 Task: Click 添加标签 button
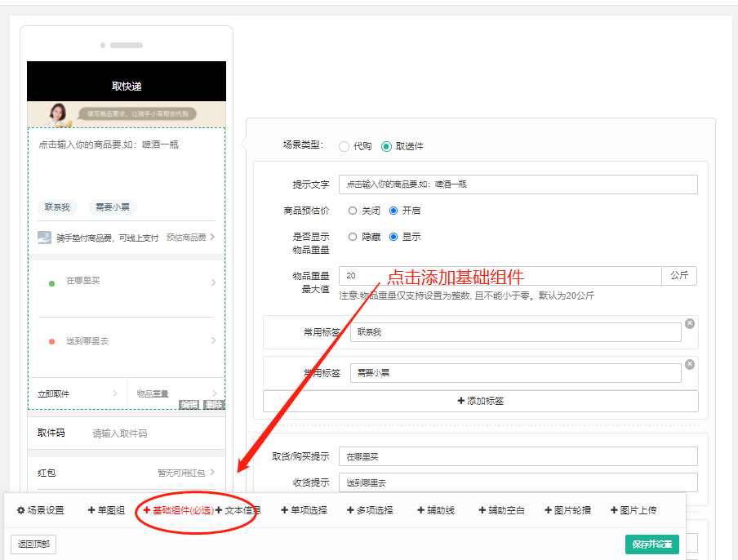coord(481,401)
